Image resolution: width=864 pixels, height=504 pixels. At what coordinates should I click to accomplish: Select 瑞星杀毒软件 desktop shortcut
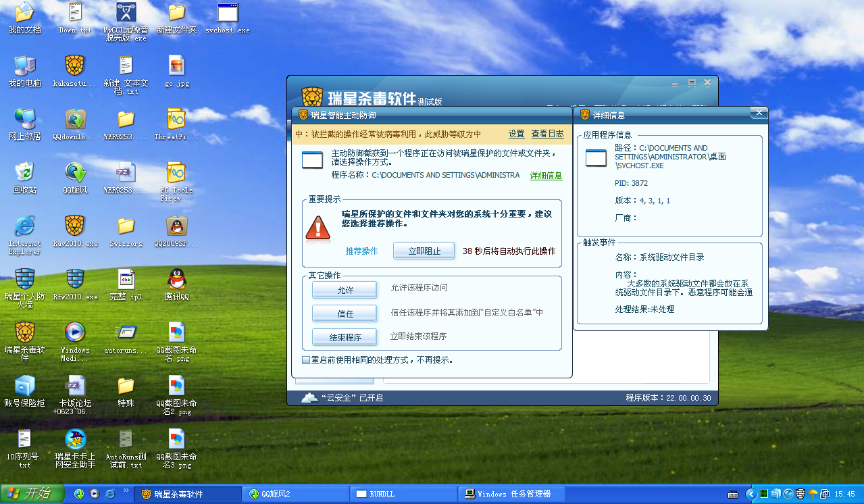24,341
